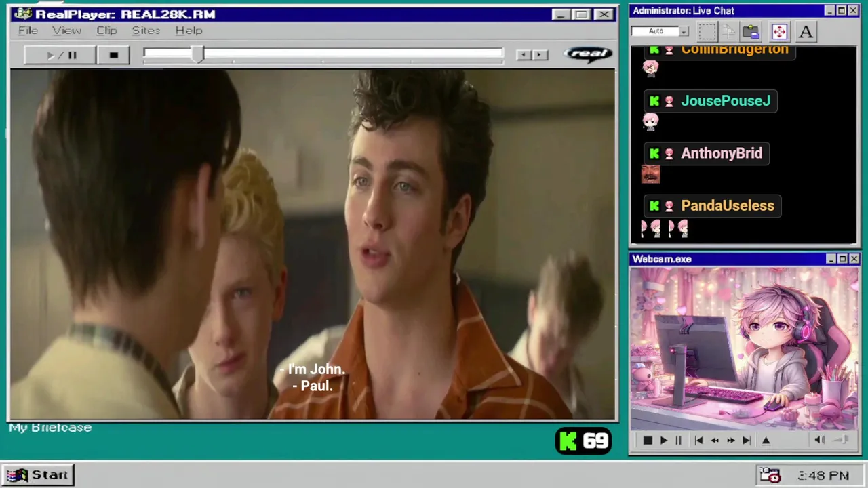Click the CollinBridgerton username in chat

click(x=734, y=49)
